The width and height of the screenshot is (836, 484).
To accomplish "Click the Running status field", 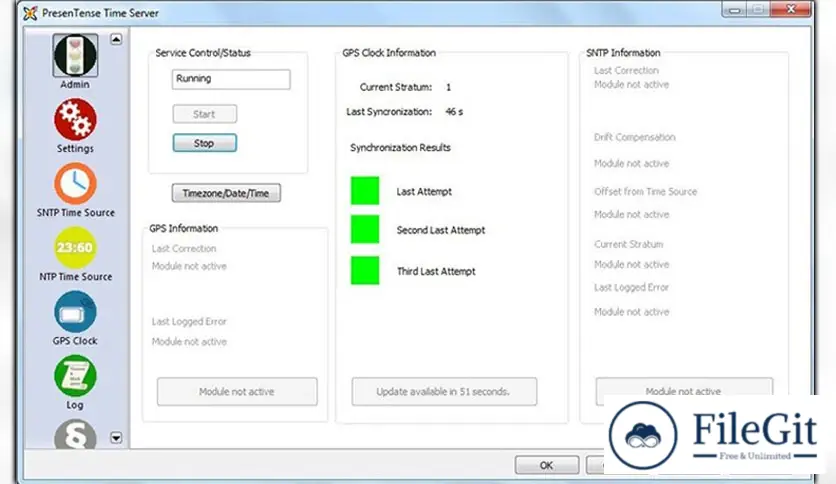I will [231, 79].
